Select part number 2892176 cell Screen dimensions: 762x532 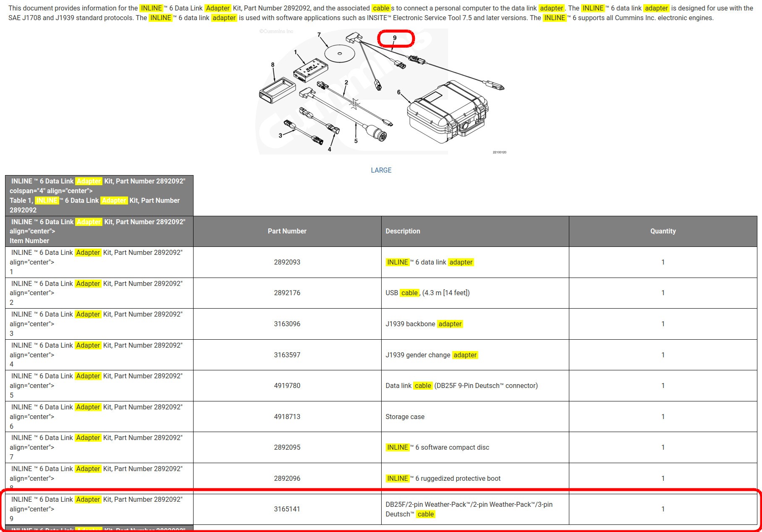287,293
